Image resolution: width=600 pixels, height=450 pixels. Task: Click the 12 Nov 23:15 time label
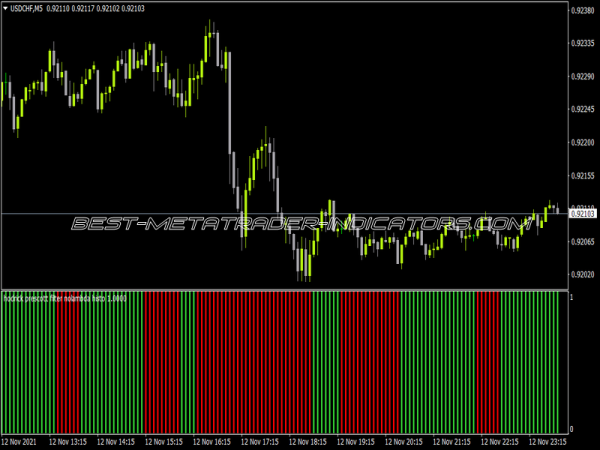547,440
